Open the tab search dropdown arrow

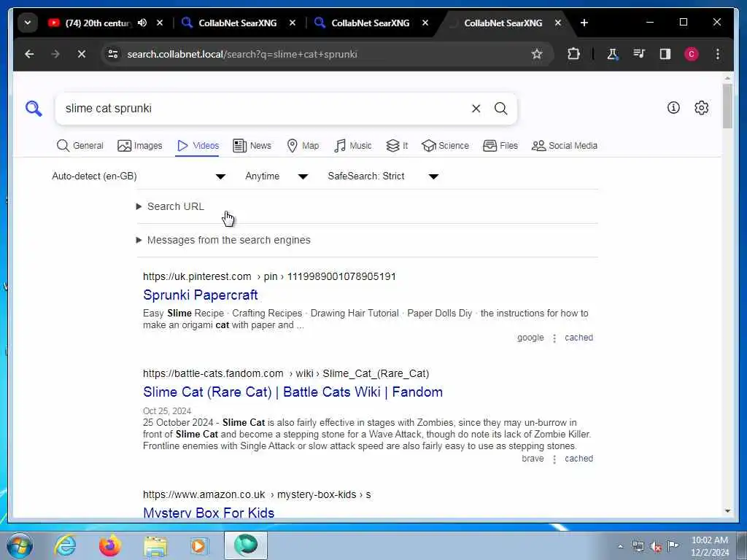click(28, 23)
